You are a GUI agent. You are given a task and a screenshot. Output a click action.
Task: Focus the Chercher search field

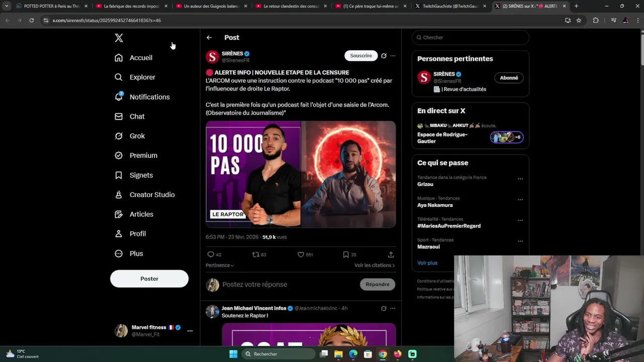pos(470,38)
